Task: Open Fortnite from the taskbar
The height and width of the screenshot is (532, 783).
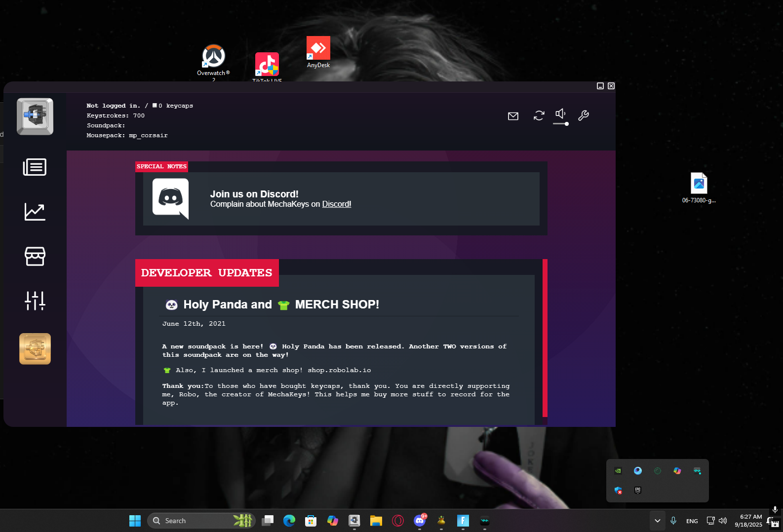Action: tap(463, 521)
